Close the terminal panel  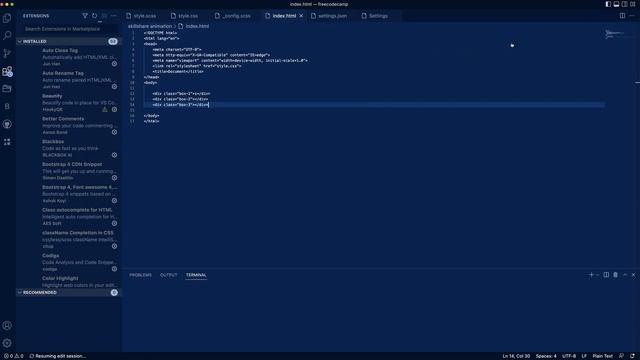(x=633, y=275)
